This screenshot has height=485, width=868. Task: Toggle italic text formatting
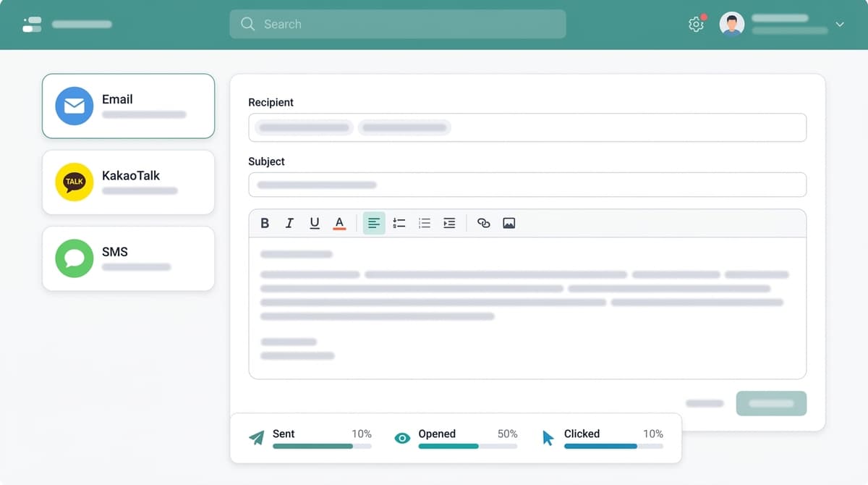coord(289,223)
